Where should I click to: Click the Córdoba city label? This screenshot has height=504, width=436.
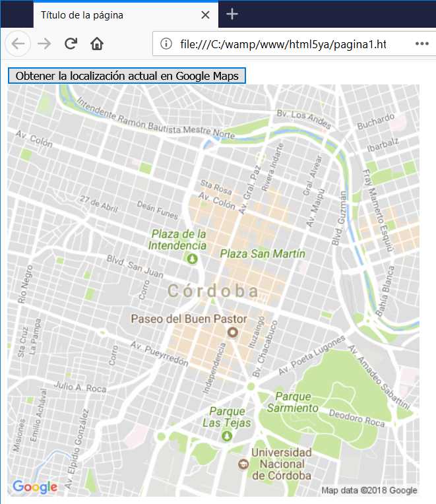[213, 291]
